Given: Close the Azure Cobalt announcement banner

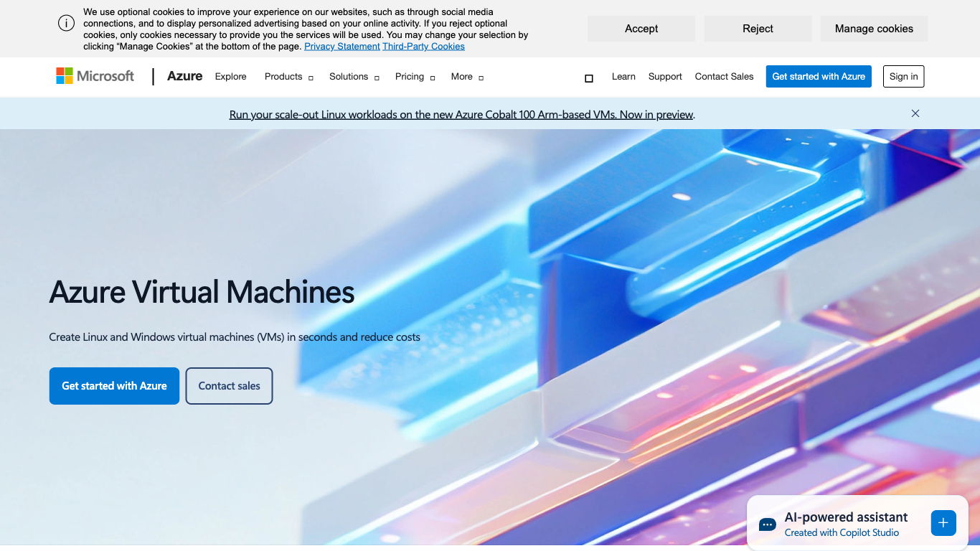Looking at the screenshot, I should 915,113.
